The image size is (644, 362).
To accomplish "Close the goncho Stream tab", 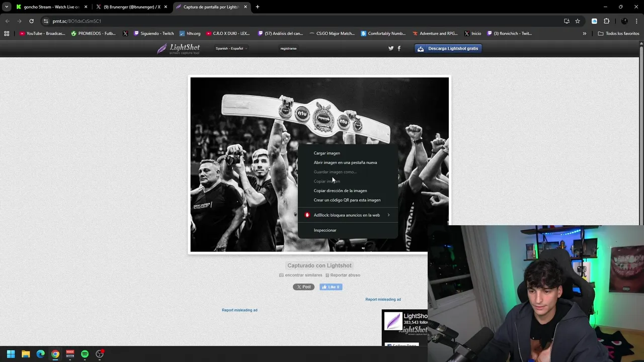I will pyautogui.click(x=86, y=7).
